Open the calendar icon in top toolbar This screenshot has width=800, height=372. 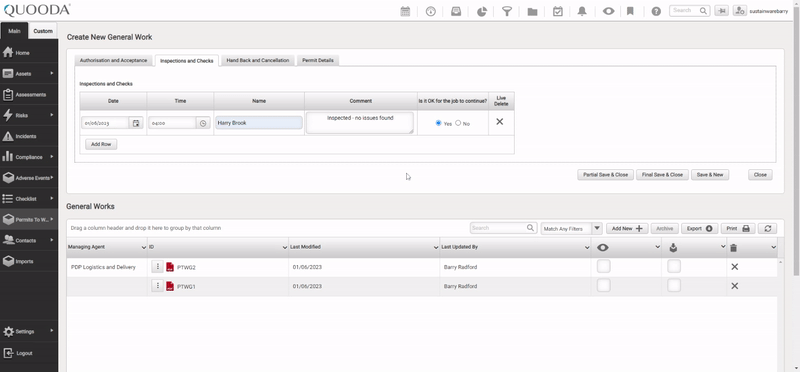coord(405,11)
